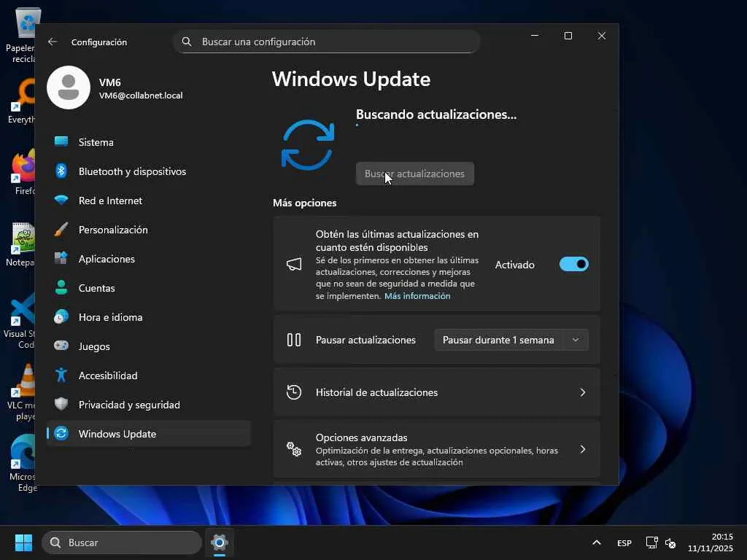Click the Buscar una configuración field
The image size is (747, 560).
327,42
